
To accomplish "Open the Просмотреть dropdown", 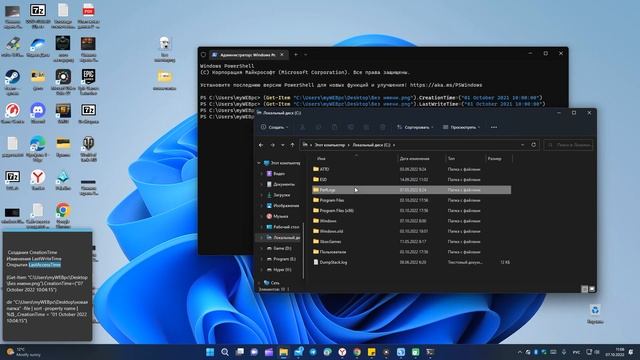I will pyautogui.click(x=461, y=127).
